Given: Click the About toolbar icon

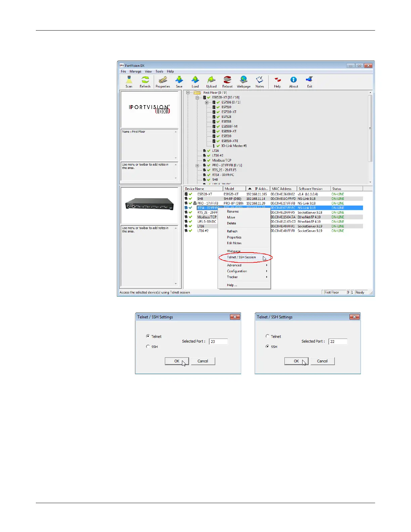Looking at the screenshot, I should [293, 82].
